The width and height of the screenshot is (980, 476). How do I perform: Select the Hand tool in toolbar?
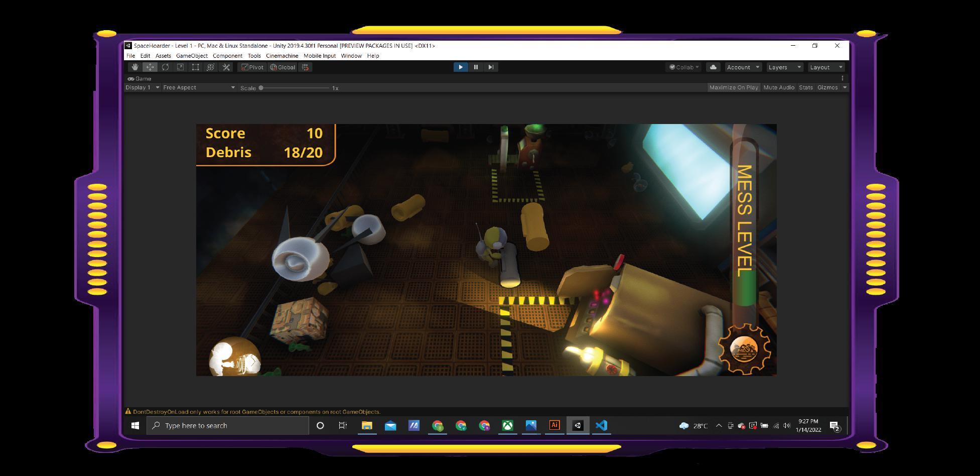point(134,67)
